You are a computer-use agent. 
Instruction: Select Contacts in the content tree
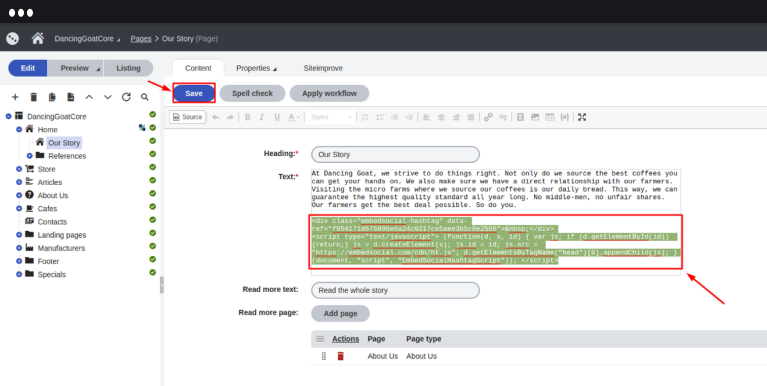pos(52,222)
